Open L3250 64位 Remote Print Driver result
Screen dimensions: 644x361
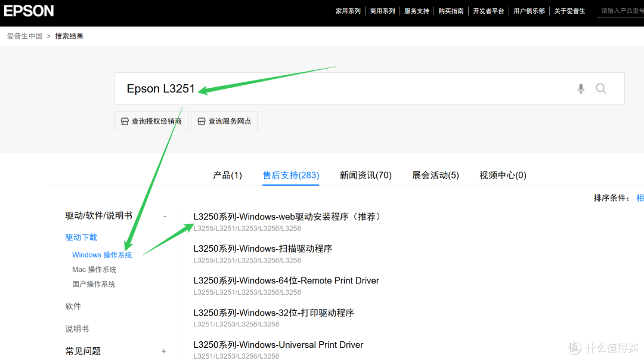(x=286, y=281)
